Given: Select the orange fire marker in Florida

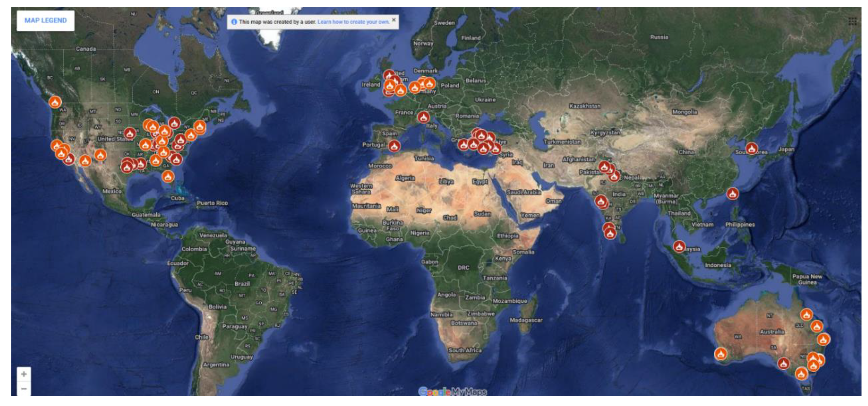Looking at the screenshot, I should 168,176.
